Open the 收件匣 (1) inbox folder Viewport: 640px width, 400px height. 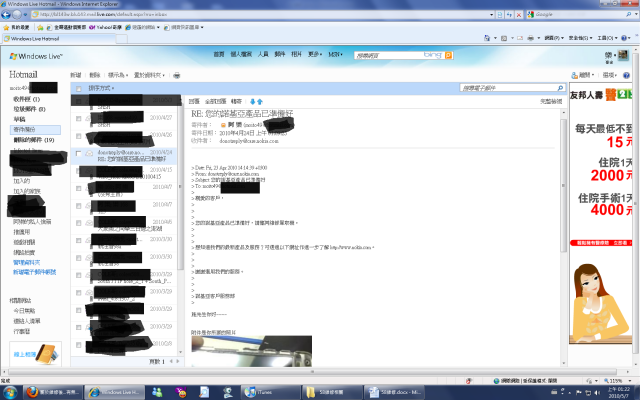(27, 99)
